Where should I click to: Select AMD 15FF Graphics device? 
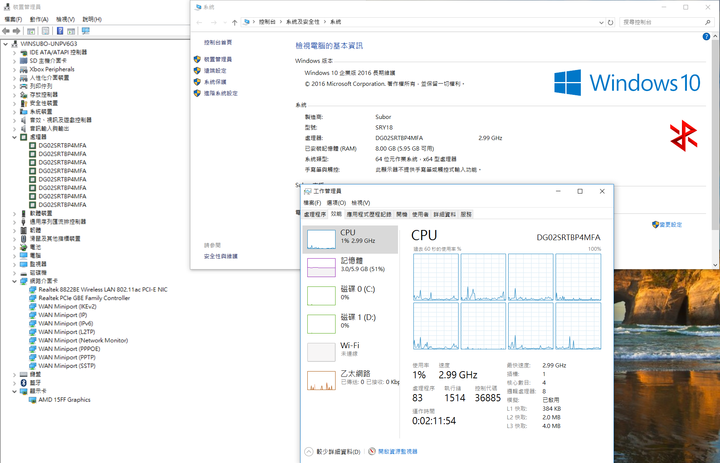64,400
